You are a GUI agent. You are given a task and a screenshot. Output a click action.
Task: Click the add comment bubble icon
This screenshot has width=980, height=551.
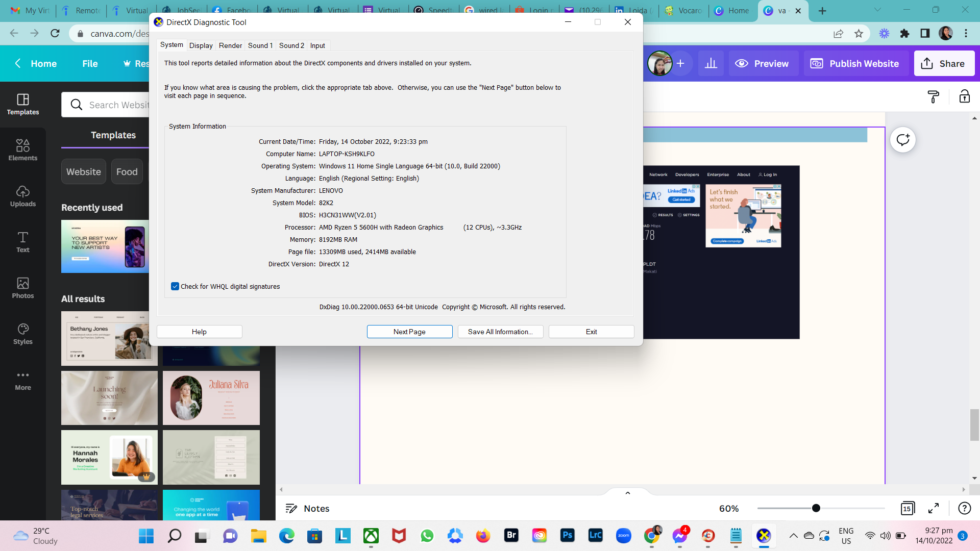tap(903, 140)
